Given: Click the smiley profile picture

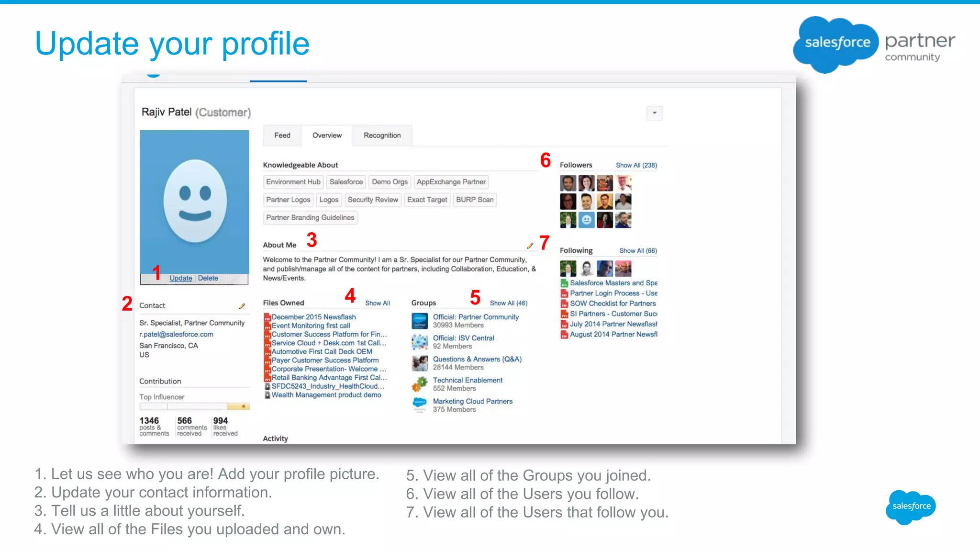Looking at the screenshot, I should point(194,202).
